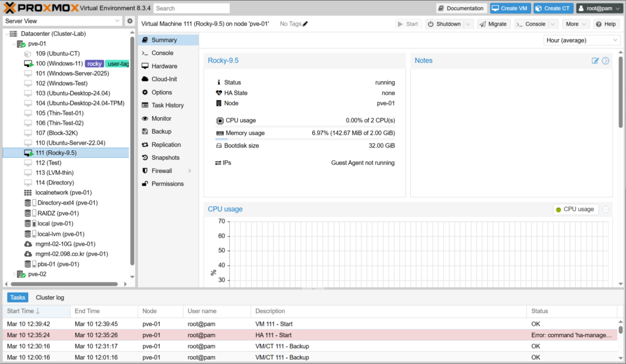Click the Migrate button
The image size is (626, 364).
pos(493,24)
